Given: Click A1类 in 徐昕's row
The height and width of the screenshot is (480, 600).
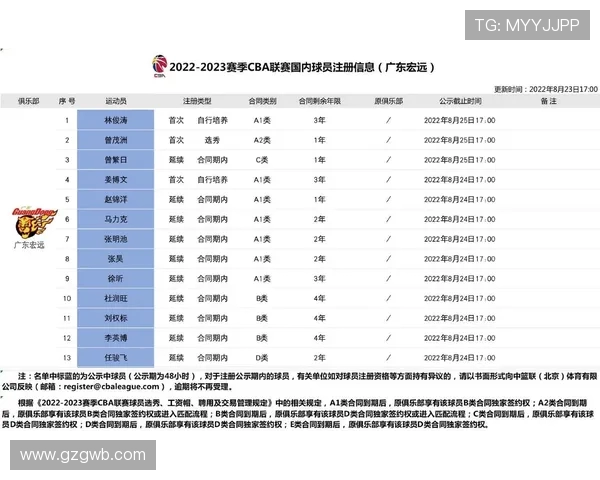Looking at the screenshot, I should click(262, 279).
